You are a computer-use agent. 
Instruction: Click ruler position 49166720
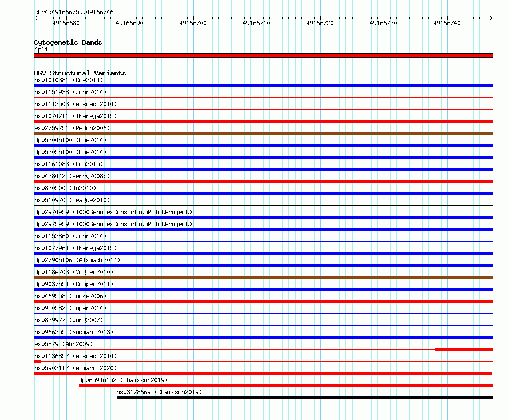pyautogui.click(x=320, y=23)
